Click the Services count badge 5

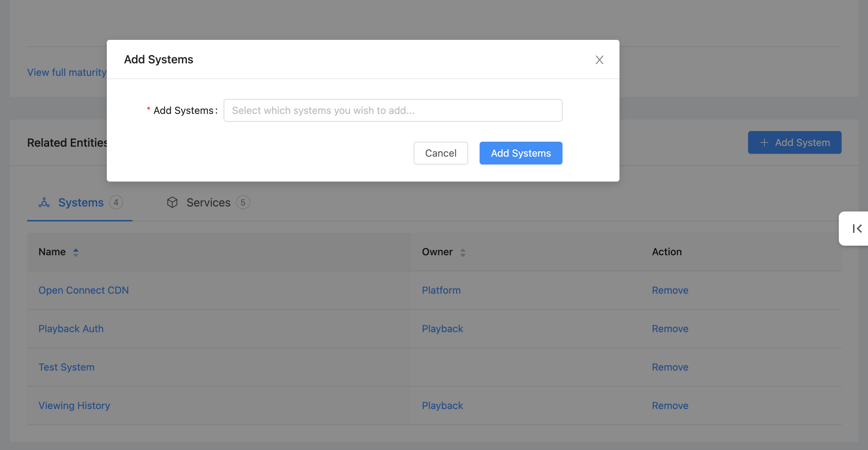click(243, 203)
